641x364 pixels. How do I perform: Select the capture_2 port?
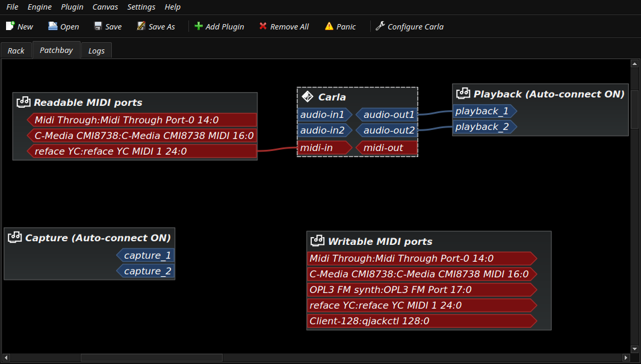(x=146, y=271)
